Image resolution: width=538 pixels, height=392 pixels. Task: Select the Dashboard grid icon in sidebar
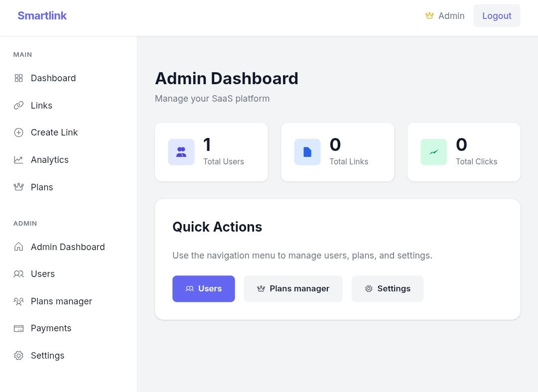click(x=18, y=78)
